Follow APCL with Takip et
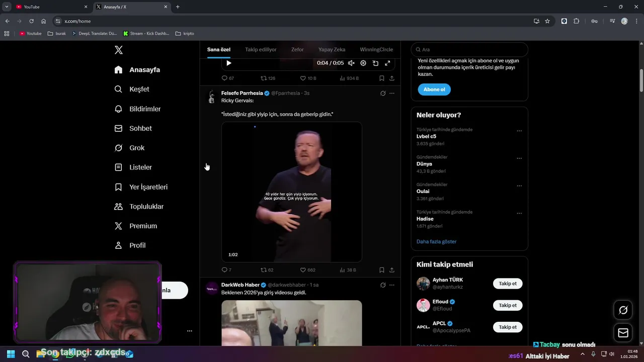 pyautogui.click(x=508, y=327)
